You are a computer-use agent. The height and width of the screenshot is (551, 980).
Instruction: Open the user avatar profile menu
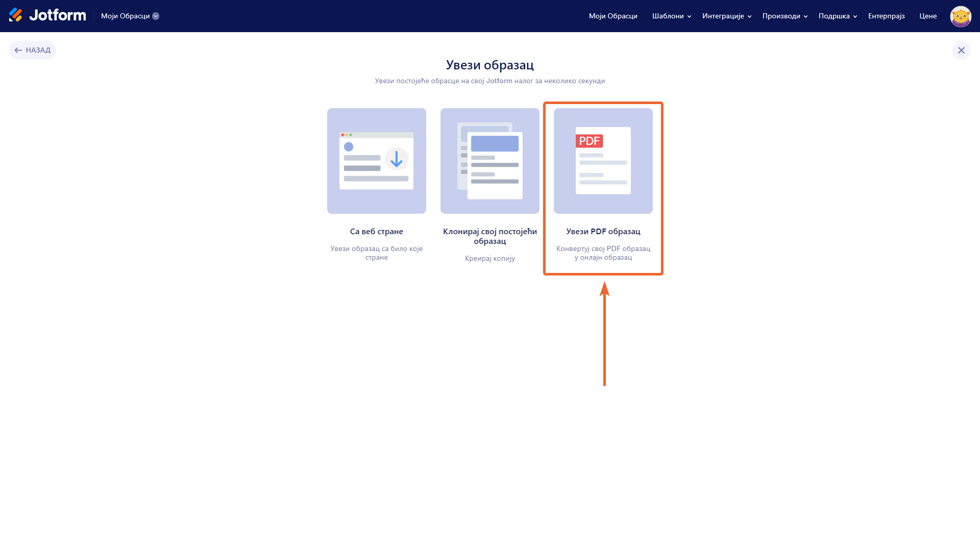coord(960,16)
